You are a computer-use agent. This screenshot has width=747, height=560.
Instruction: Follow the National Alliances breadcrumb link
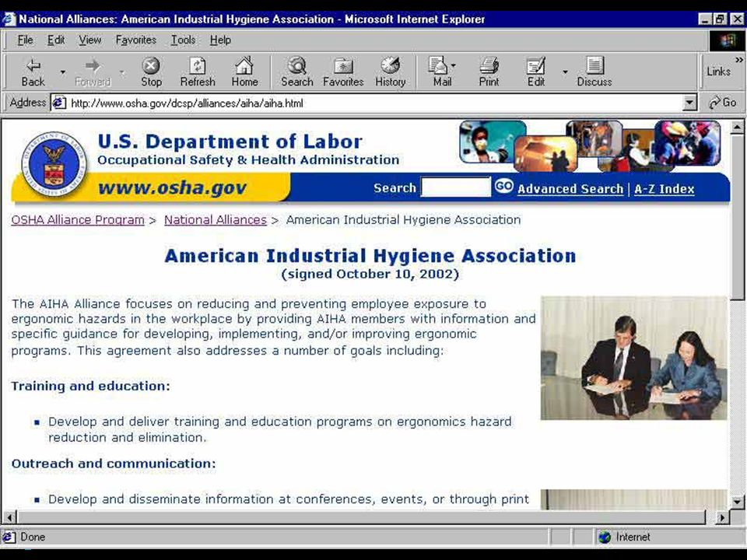tap(216, 220)
